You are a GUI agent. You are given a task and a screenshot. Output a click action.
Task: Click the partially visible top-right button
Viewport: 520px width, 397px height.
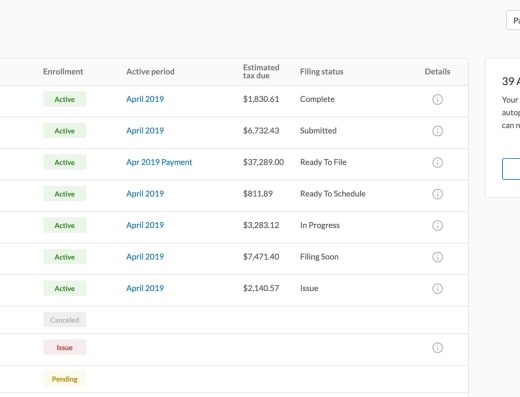click(x=513, y=20)
